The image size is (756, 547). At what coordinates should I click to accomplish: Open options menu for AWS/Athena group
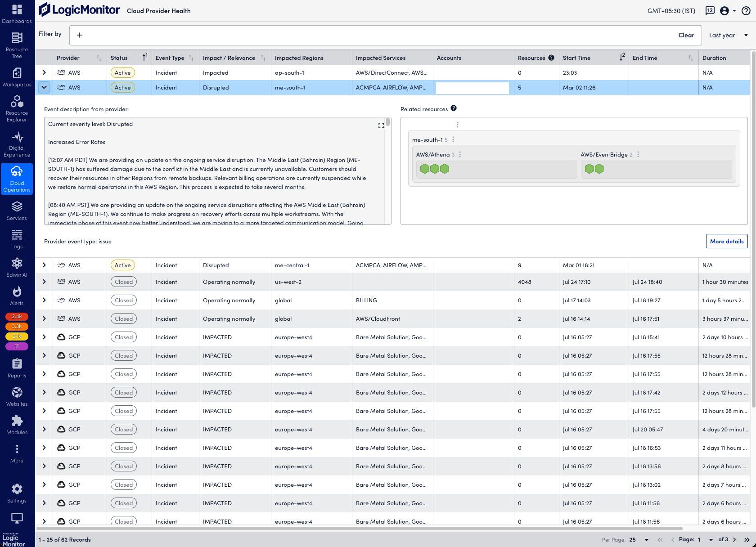460,154
